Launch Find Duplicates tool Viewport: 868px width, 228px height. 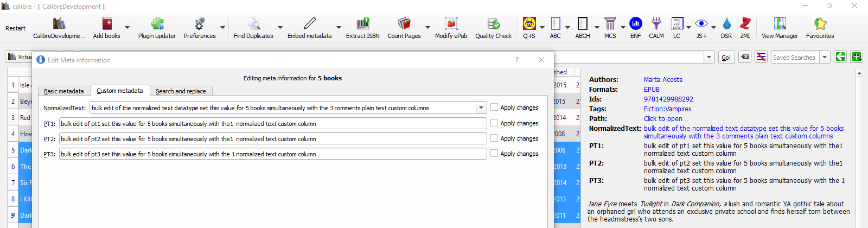point(253,24)
